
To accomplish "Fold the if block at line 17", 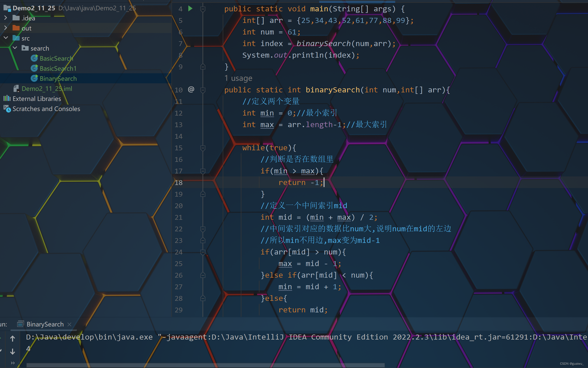I will [x=203, y=171].
